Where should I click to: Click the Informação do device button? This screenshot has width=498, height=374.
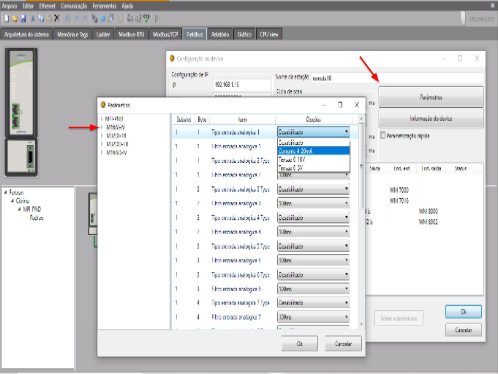tap(431, 119)
